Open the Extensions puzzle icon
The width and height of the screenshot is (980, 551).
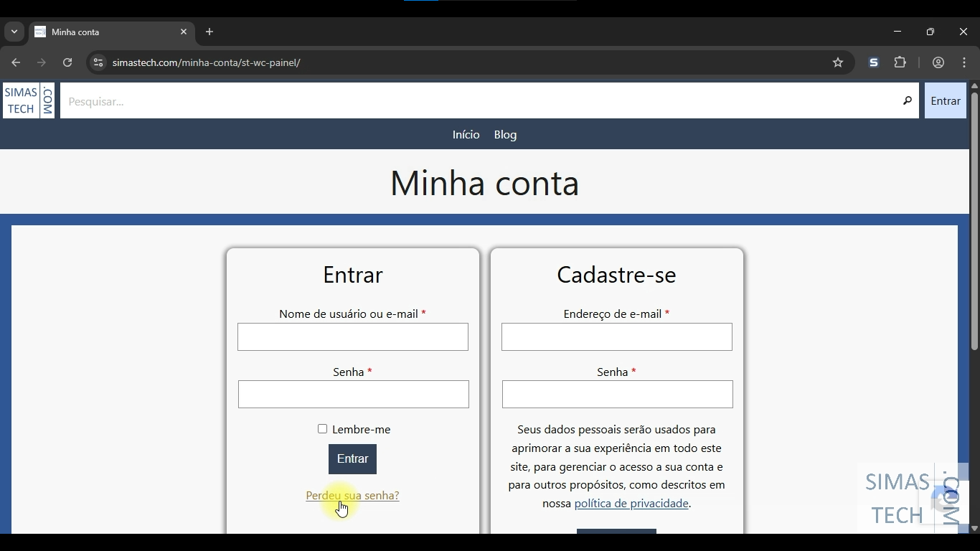(x=900, y=62)
